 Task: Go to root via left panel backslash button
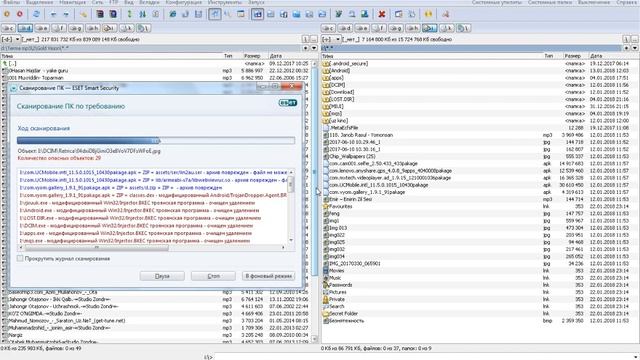coord(305,39)
